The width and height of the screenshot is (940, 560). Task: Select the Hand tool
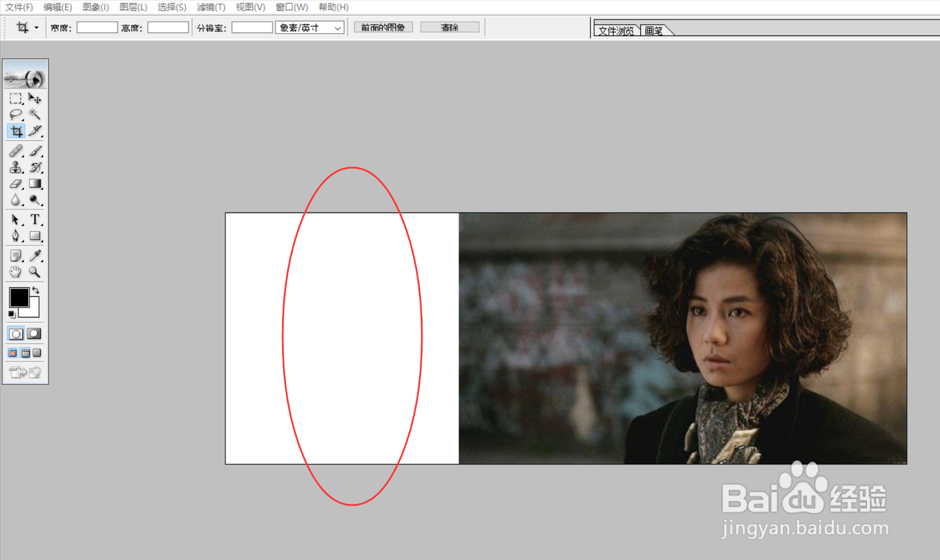(x=16, y=272)
